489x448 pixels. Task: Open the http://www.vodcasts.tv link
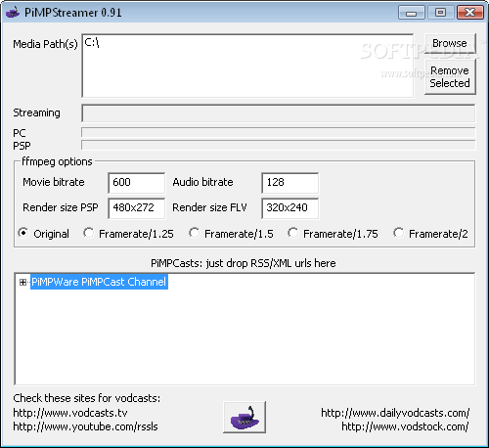(70, 413)
